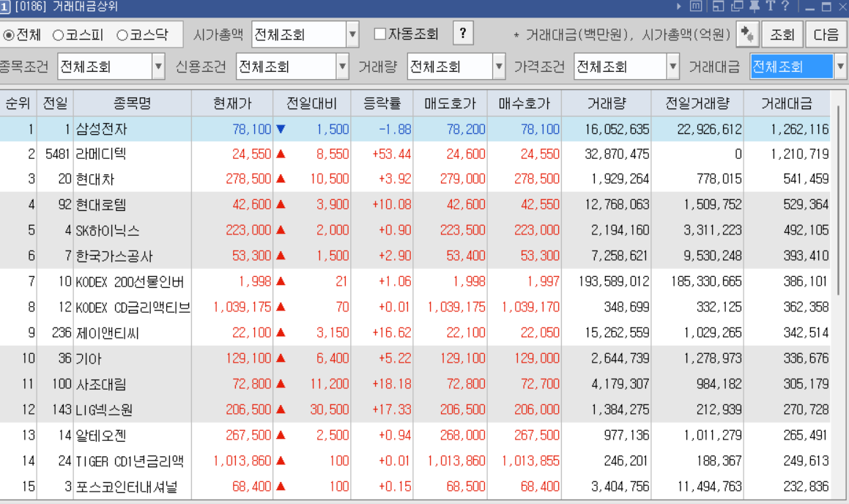Open the 거래량 filter dropdown
The image size is (849, 504).
(x=499, y=67)
